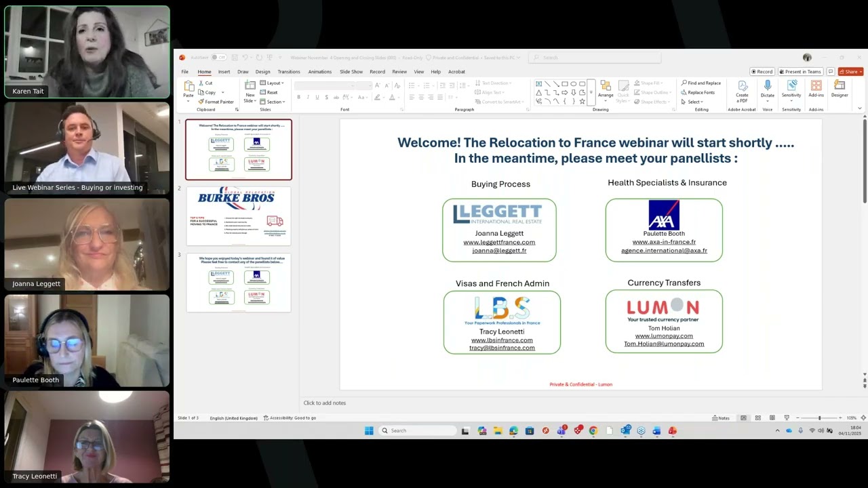Click www.axa-in-france.fr link
This screenshot has width=868, height=488.
pyautogui.click(x=664, y=242)
